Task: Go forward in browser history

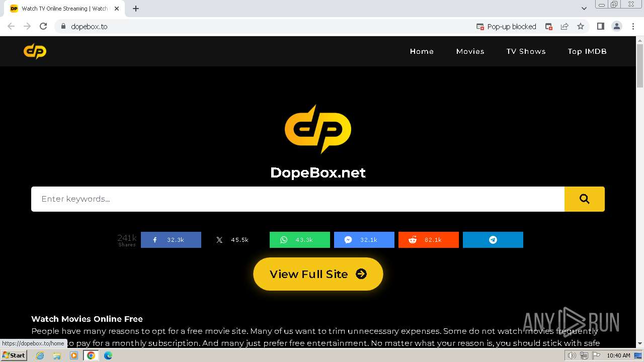Action: pyautogui.click(x=27, y=27)
